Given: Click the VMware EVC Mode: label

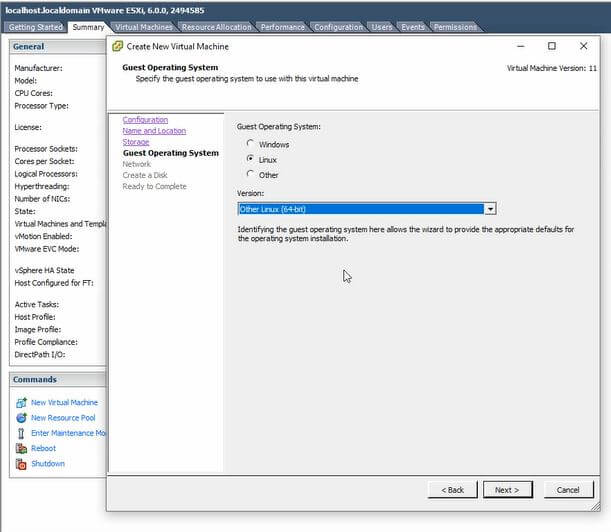Looking at the screenshot, I should point(47,249).
